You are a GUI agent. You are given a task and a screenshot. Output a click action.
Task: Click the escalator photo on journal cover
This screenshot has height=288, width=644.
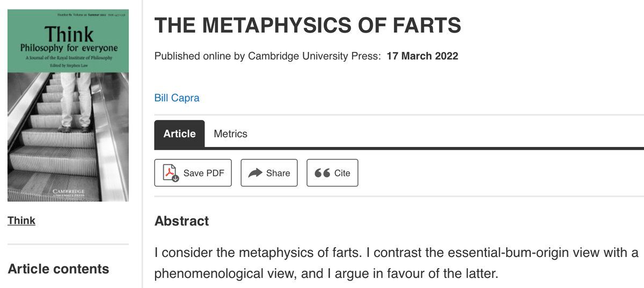tap(68, 134)
